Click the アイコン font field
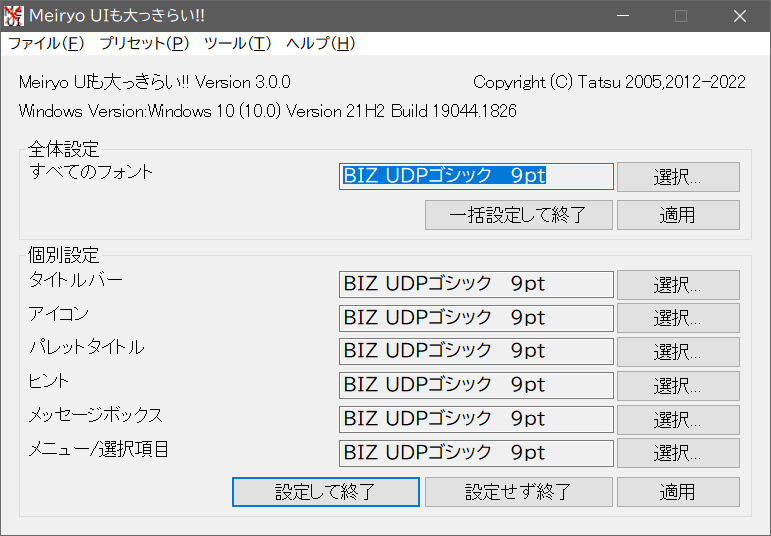 (x=476, y=318)
